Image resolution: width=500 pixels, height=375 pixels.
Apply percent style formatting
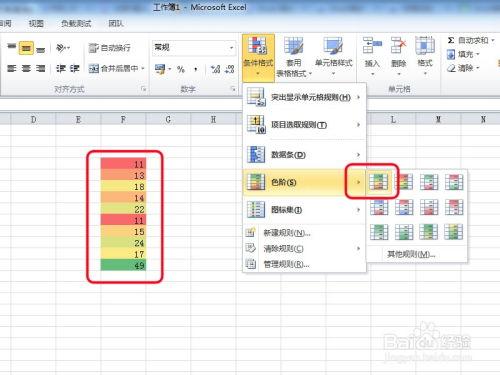click(181, 69)
